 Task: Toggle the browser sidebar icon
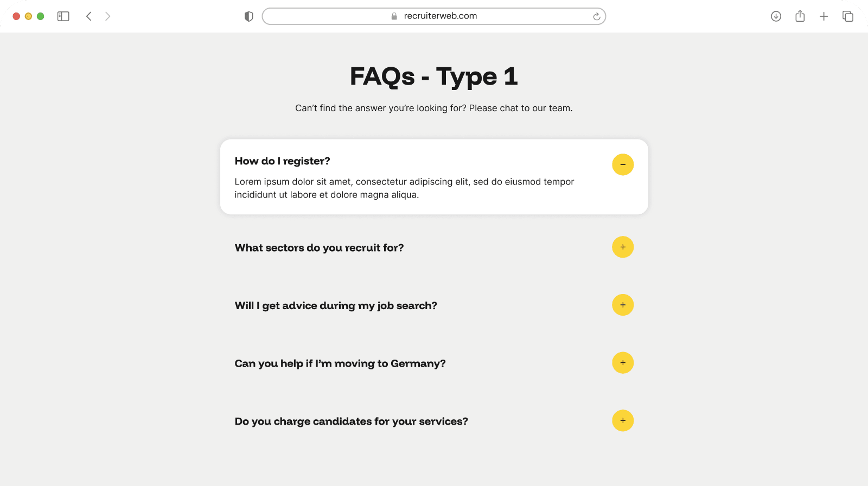(x=63, y=16)
